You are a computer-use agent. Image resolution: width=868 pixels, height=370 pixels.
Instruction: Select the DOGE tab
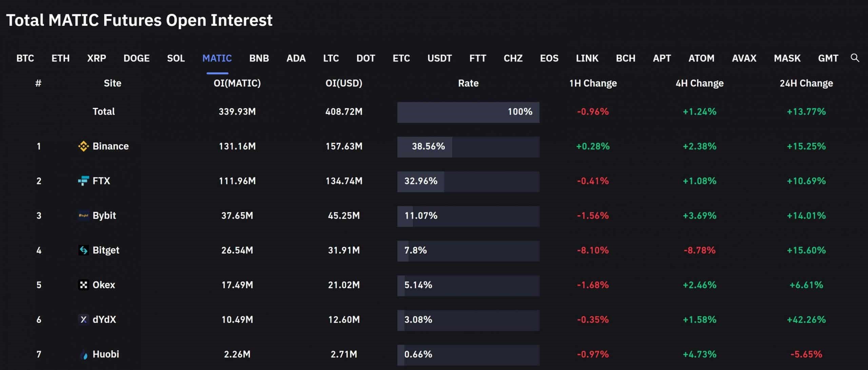tap(136, 58)
